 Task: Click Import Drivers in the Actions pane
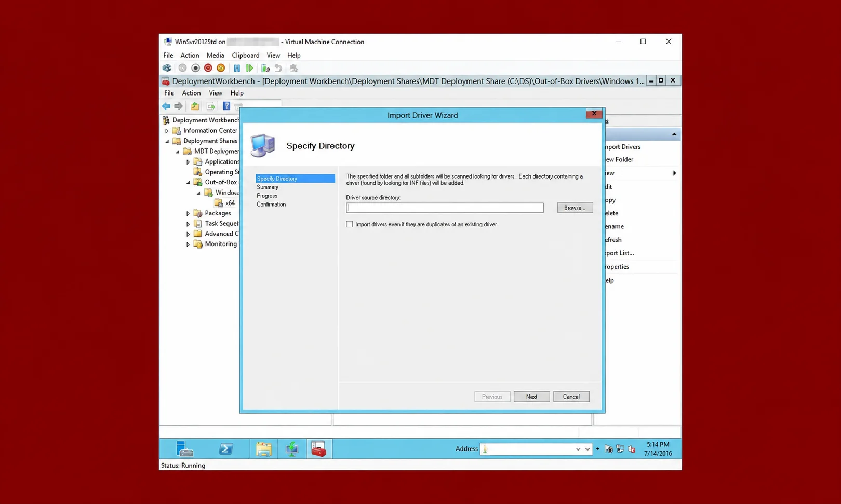[622, 147]
